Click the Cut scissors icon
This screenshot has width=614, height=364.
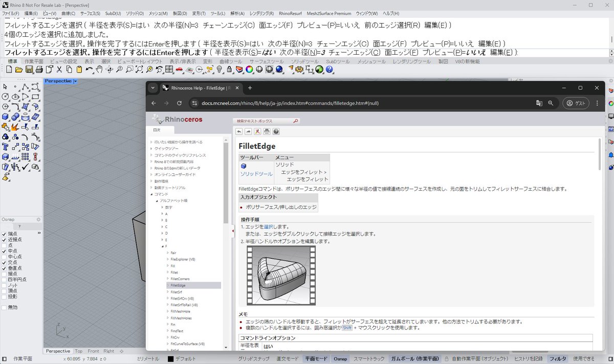click(59, 70)
